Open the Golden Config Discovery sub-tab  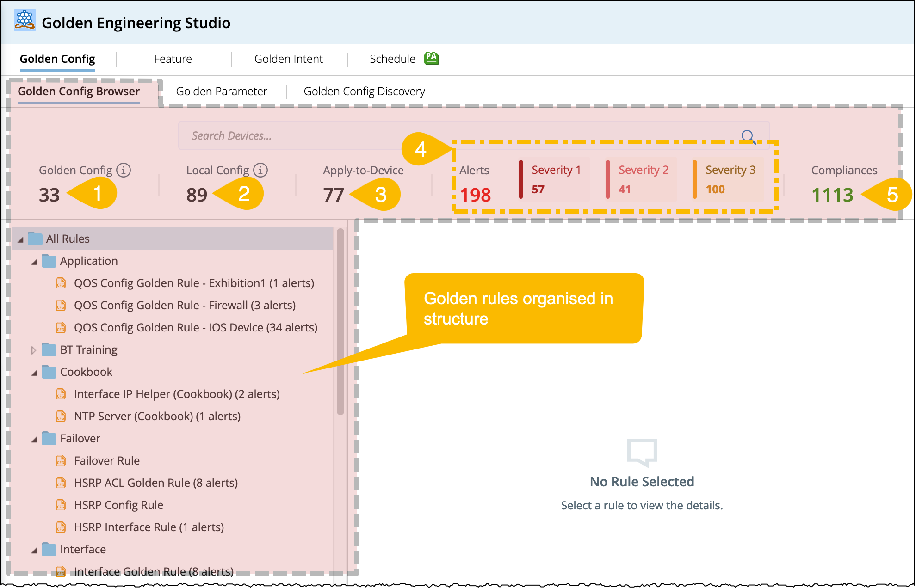pos(364,92)
